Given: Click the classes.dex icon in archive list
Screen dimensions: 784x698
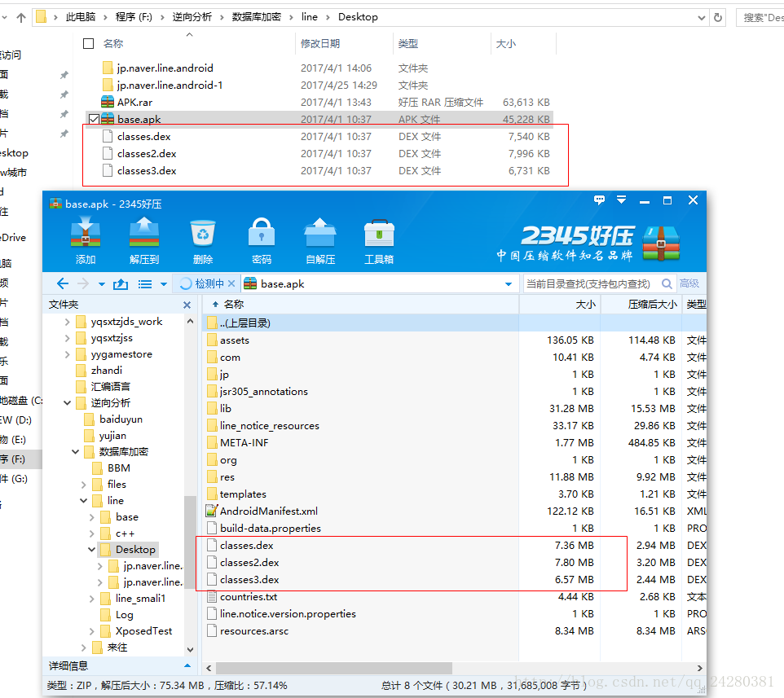Looking at the screenshot, I should point(212,545).
